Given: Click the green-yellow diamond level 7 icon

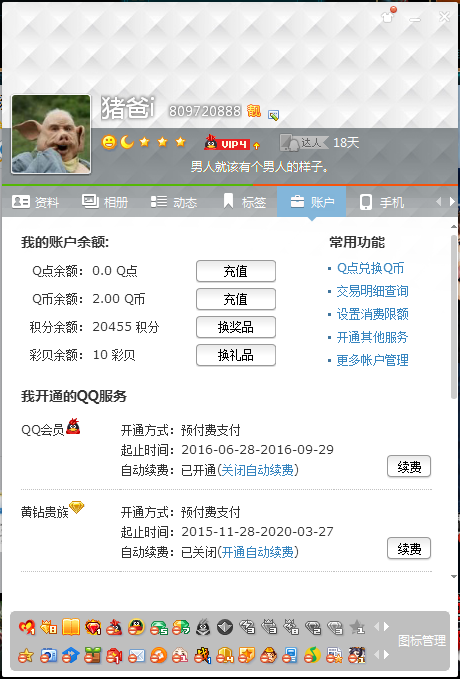Looking at the screenshot, I should (181, 627).
